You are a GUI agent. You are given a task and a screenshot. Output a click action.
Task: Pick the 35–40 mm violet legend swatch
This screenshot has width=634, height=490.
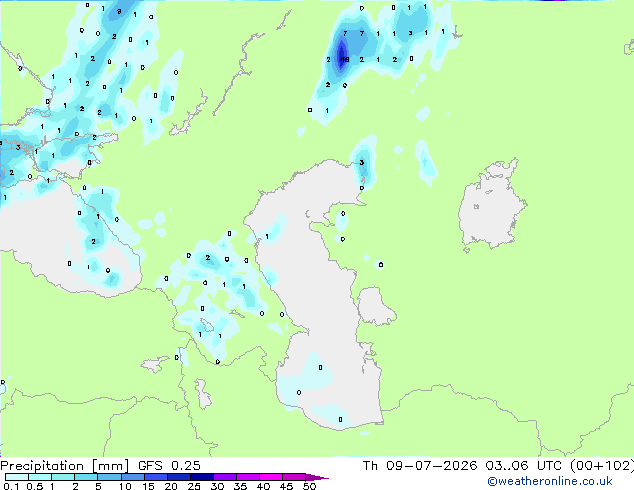click(x=247, y=477)
